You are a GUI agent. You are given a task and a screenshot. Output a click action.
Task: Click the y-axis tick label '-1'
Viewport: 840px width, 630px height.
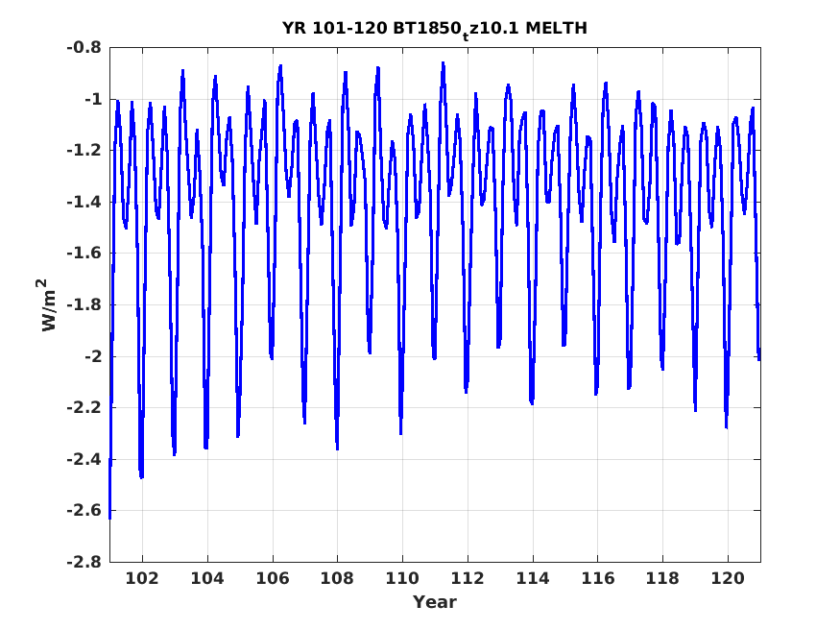coord(93,99)
